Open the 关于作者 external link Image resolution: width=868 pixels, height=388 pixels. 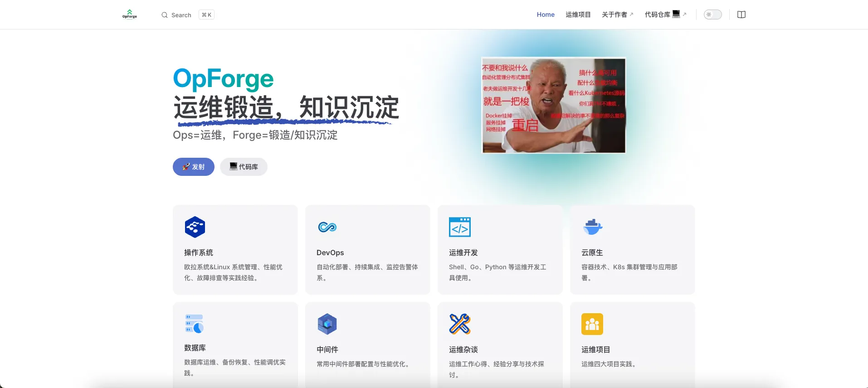point(617,15)
